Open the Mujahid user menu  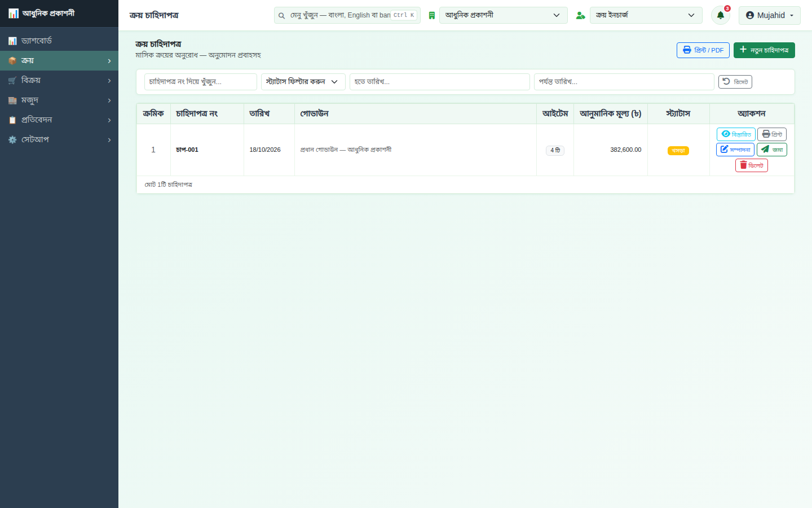770,15
